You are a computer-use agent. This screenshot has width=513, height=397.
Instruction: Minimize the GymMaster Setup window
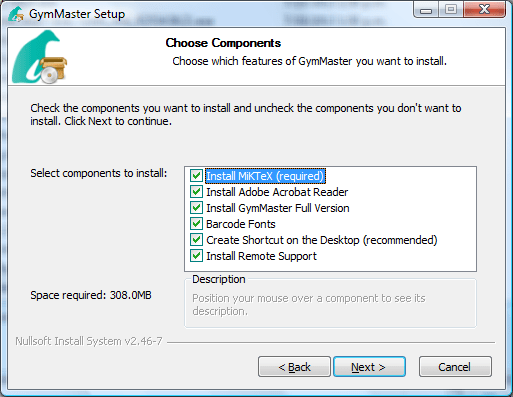(x=426, y=10)
